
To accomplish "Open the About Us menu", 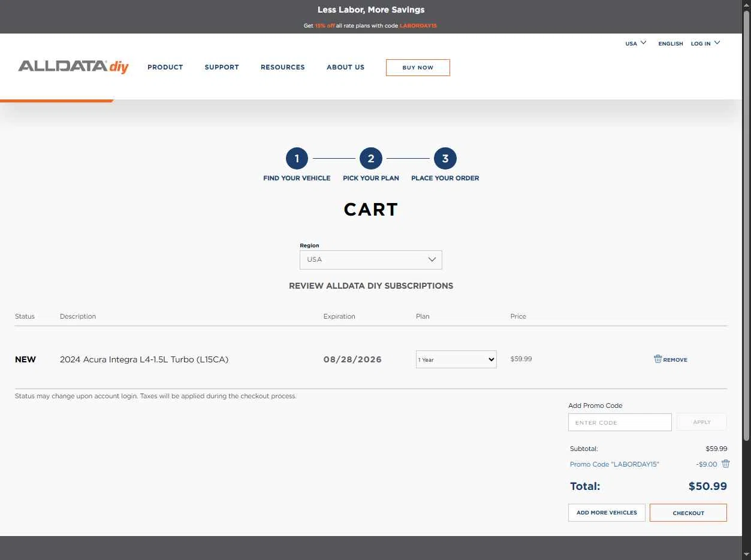I will 345,67.
